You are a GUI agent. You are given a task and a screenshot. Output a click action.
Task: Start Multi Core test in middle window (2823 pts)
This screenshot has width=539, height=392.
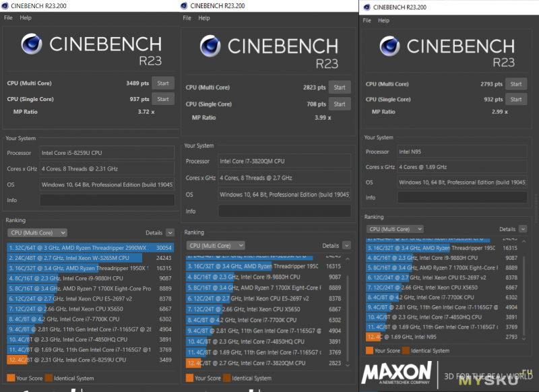340,88
